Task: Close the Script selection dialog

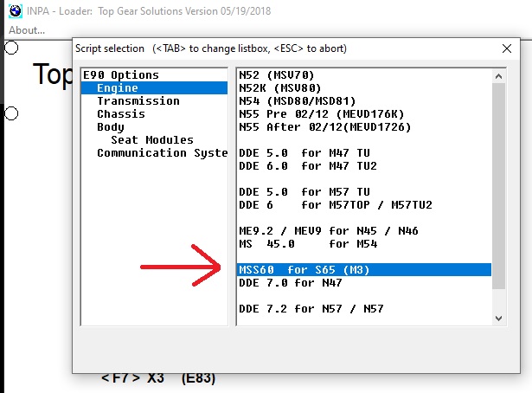Action: pos(507,48)
